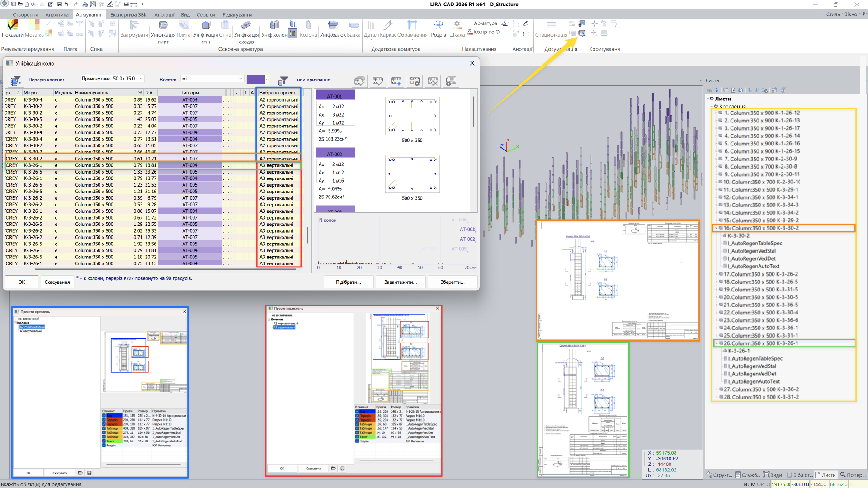Image resolution: width=868 pixels, height=488 pixels.
Task: Select the Уніф.балок beam unification tool
Action: 333,26
